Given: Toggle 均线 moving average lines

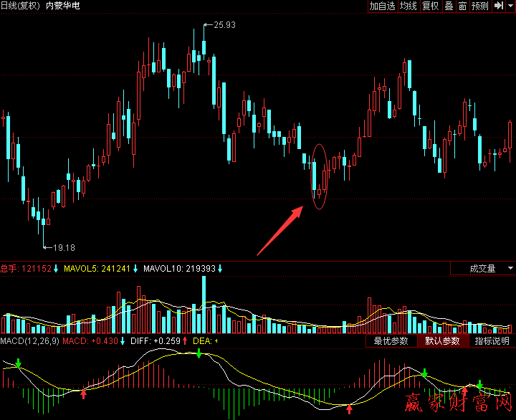Looking at the screenshot, I should [408, 6].
